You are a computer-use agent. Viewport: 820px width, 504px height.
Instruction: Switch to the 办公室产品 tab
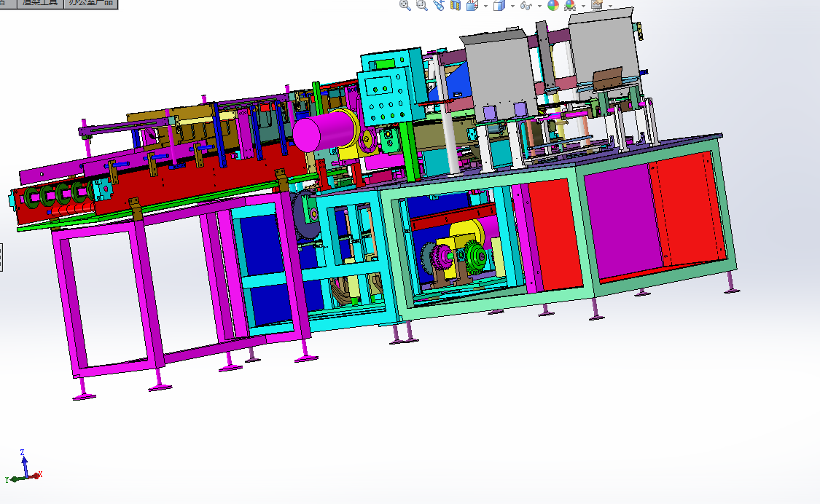[x=90, y=4]
